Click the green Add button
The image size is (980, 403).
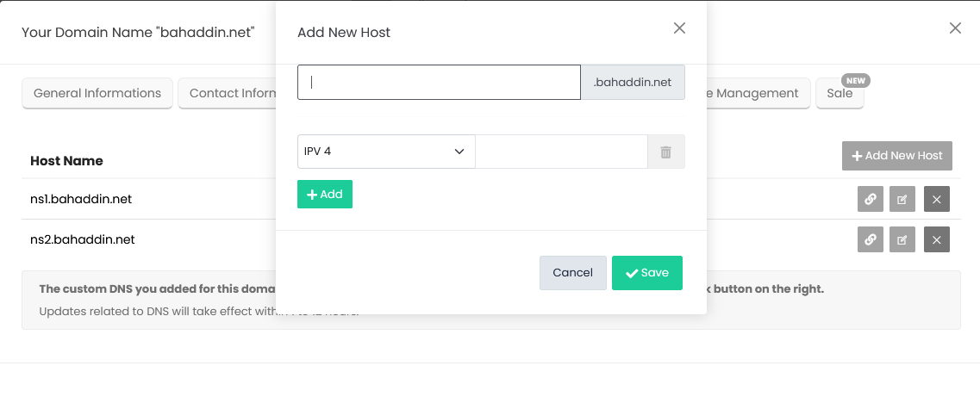pos(324,195)
